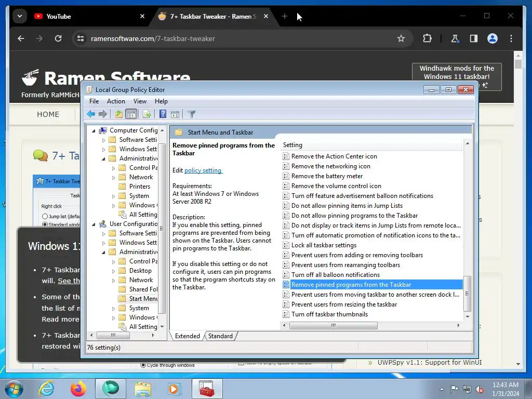Click the Up one level folder icon
Screen dimensions: 532x399
(x=118, y=114)
